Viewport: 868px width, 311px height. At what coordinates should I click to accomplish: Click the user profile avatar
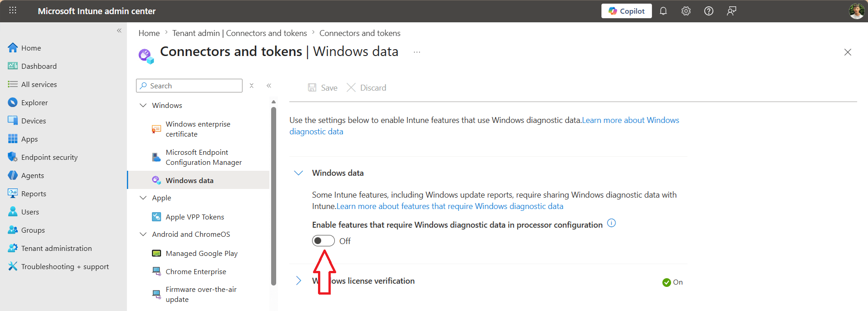coord(856,11)
